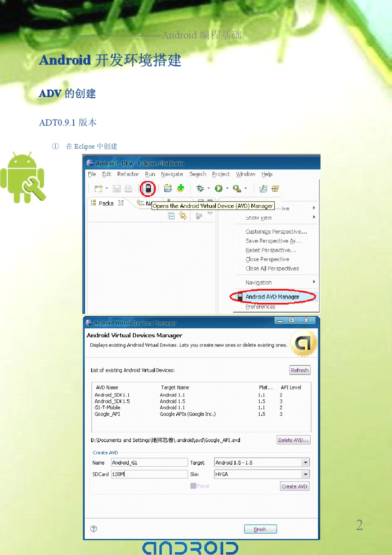
Task: Open the Search menu
Action: 198,174
